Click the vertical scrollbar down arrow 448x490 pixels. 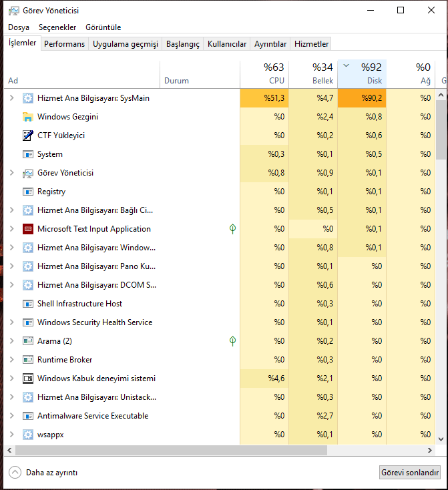[441, 439]
